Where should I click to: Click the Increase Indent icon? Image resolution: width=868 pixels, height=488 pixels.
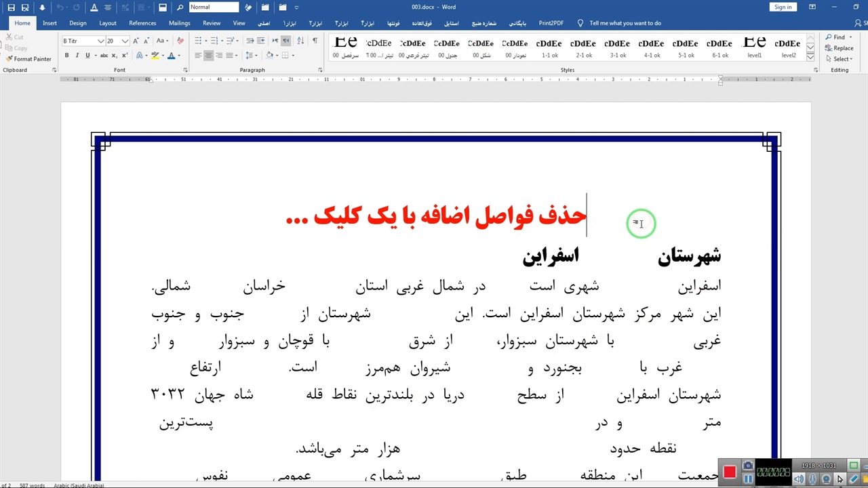click(x=261, y=41)
